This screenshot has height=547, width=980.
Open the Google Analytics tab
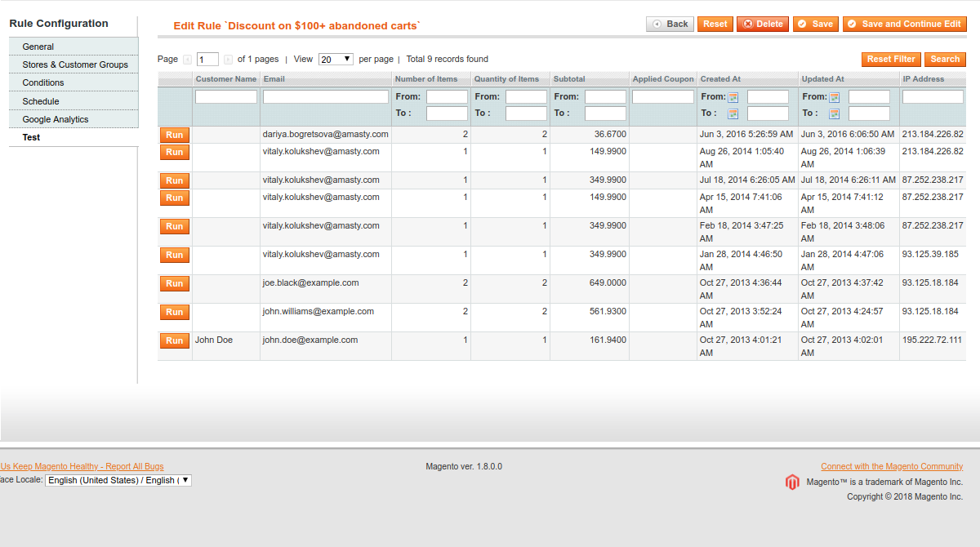coord(56,119)
